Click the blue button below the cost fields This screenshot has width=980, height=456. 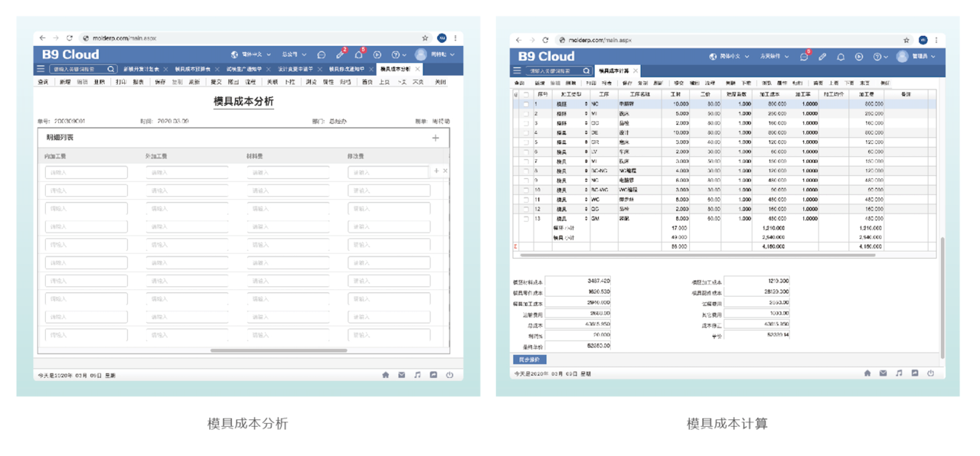pyautogui.click(x=529, y=360)
